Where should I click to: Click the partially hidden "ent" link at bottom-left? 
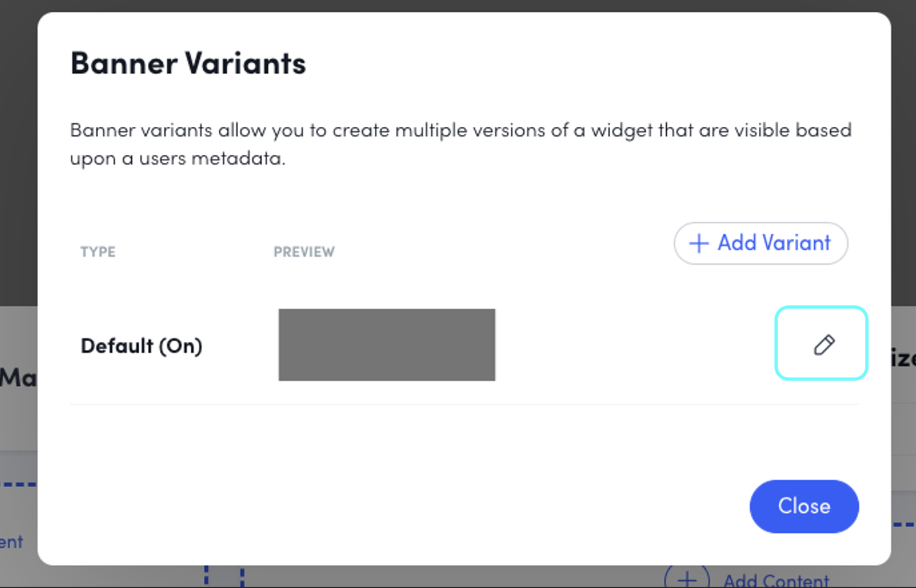tap(11, 542)
